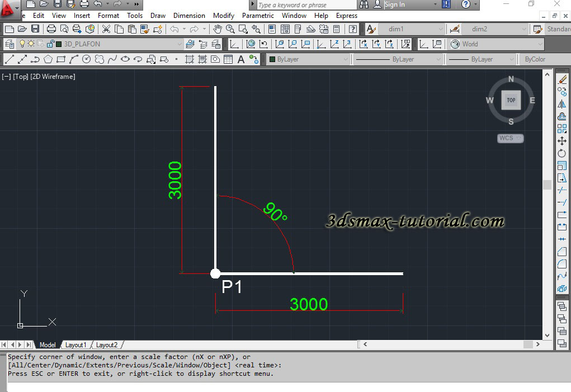571x392 pixels.
Task: Click the ViewCube N compass letter
Action: 511,79
